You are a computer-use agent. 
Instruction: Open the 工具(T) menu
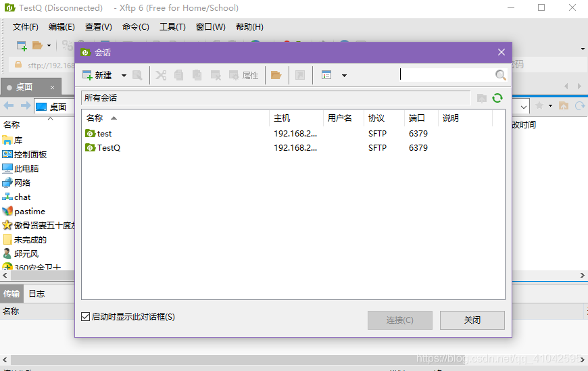[172, 27]
